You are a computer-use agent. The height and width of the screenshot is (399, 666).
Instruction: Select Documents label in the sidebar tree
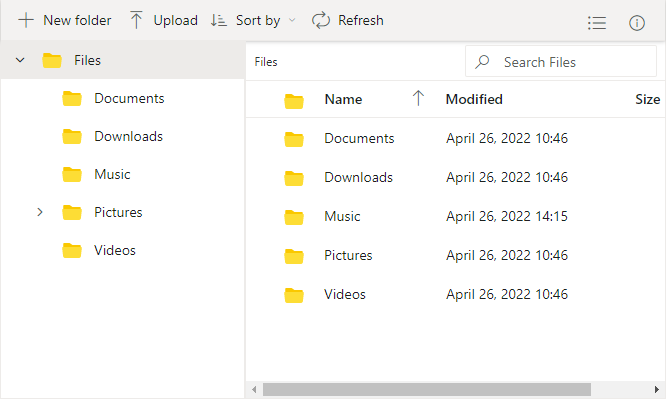(129, 98)
